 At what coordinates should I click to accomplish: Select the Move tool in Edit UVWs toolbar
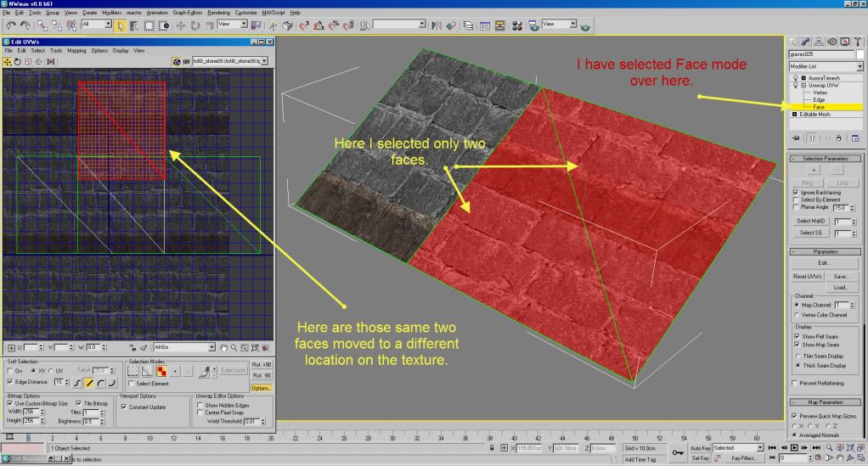(x=8, y=61)
